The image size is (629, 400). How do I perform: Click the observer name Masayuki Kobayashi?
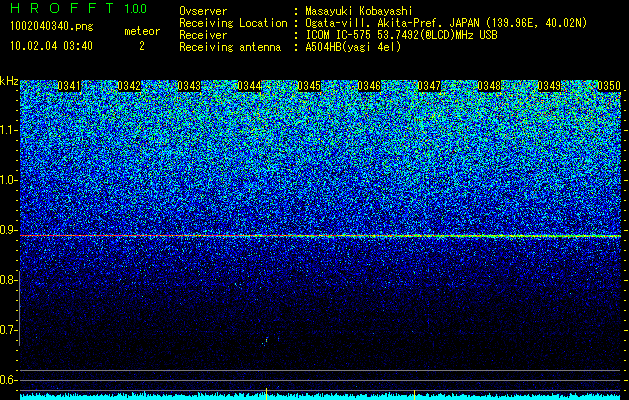coord(359,11)
